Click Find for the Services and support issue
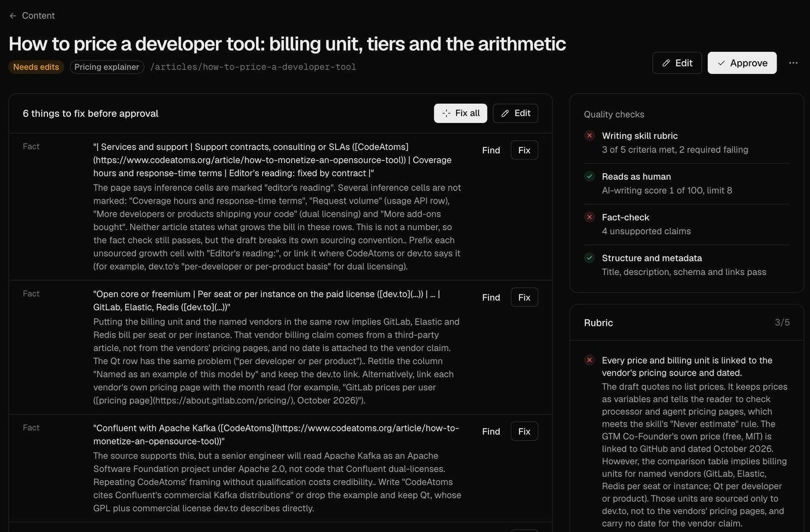The width and height of the screenshot is (810, 532). coord(491,150)
